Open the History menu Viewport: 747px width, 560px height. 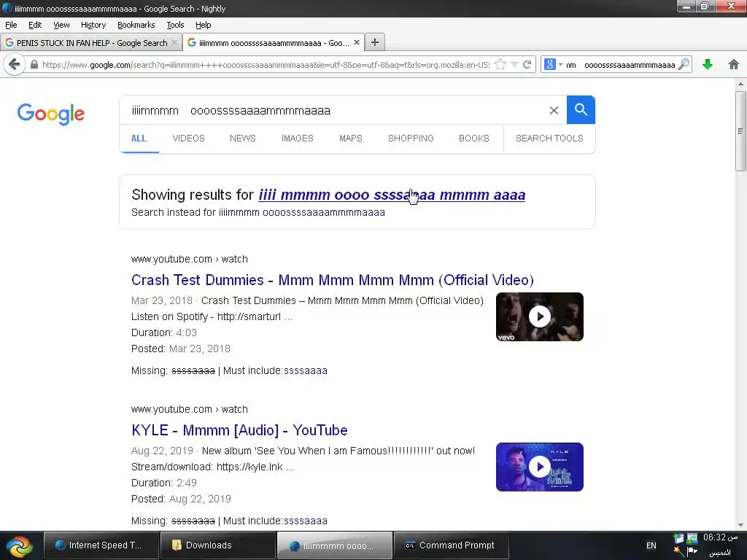pos(93,25)
